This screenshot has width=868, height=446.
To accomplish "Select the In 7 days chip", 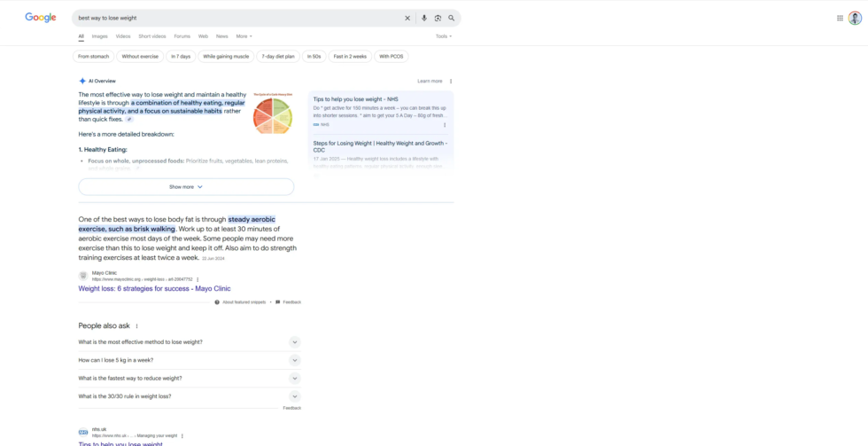I will click(x=181, y=57).
